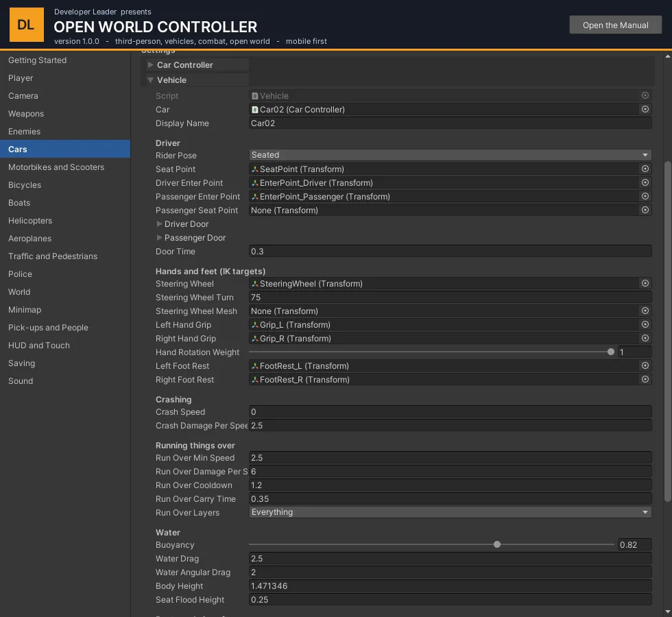The width and height of the screenshot is (672, 617).
Task: Collapse the Vehicle section
Action: [150, 80]
